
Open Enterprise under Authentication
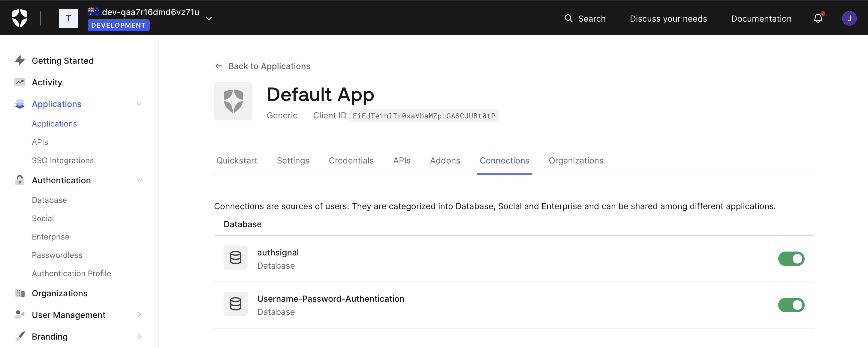pyautogui.click(x=50, y=237)
